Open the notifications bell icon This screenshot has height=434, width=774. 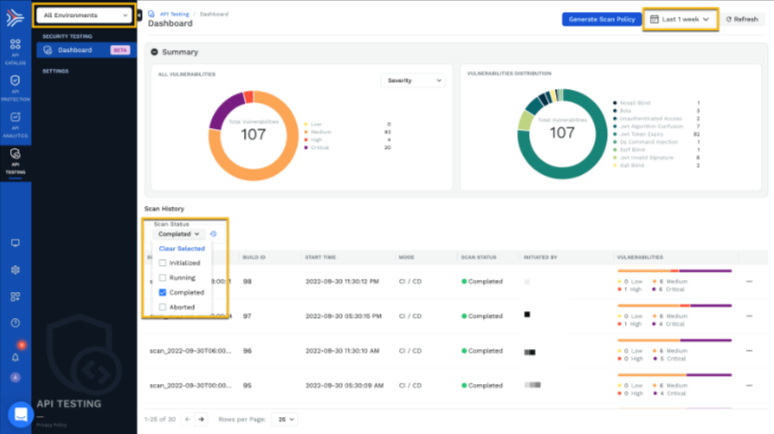[15, 357]
